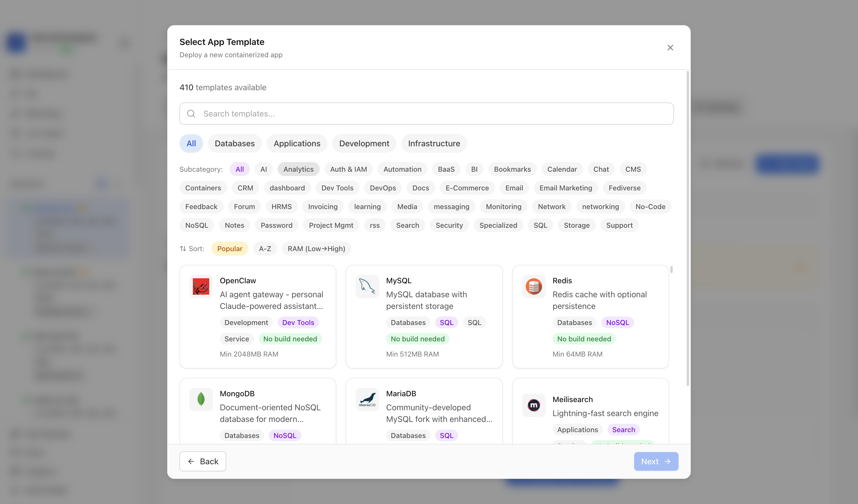The width and height of the screenshot is (858, 504).
Task: Filter by DevOps subcategory
Action: click(383, 188)
